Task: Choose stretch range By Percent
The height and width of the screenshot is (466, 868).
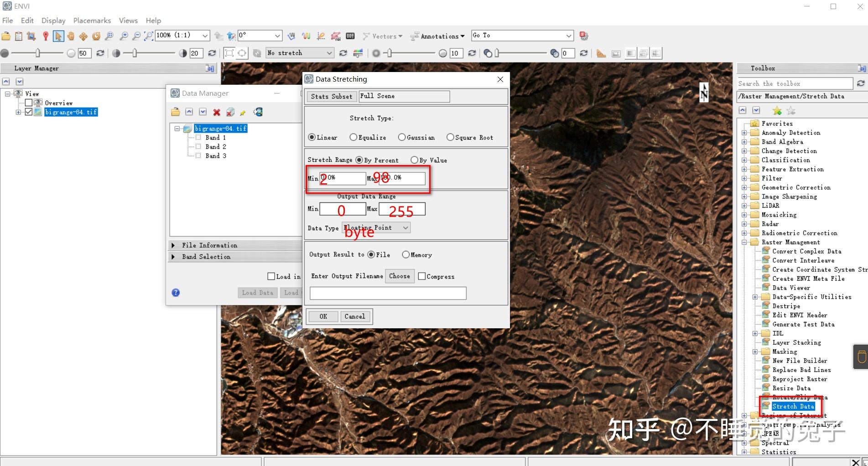Action: [x=359, y=160]
